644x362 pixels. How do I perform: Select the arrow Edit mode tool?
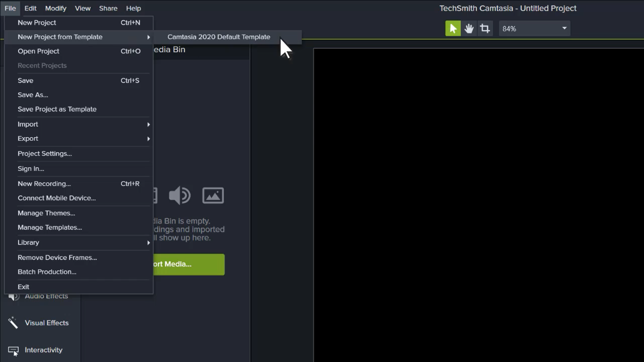point(453,29)
